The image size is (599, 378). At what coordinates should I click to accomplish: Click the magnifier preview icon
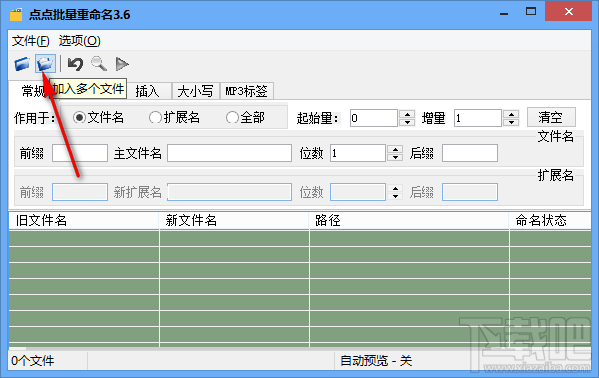(99, 64)
